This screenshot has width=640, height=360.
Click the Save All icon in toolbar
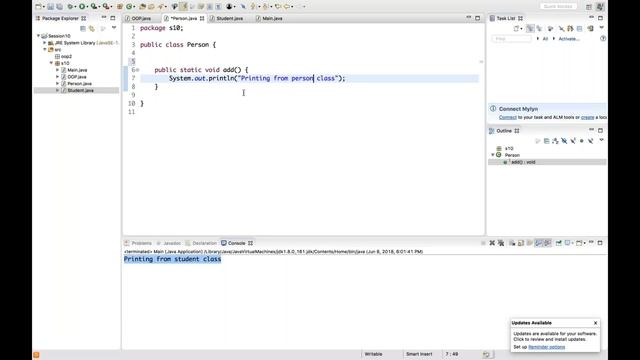60,7
